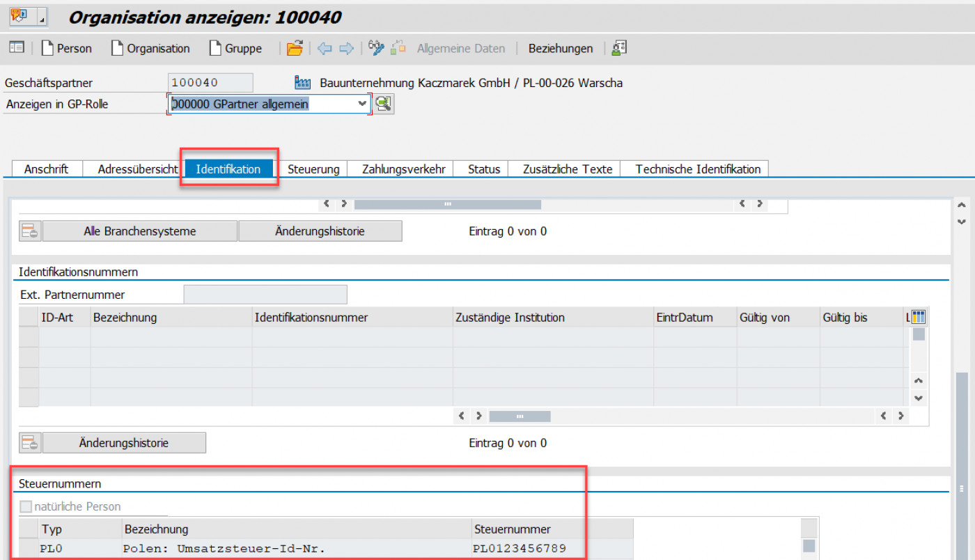The height and width of the screenshot is (560, 975).
Task: Click the SAP menu icon in title bar
Action: coord(19,16)
